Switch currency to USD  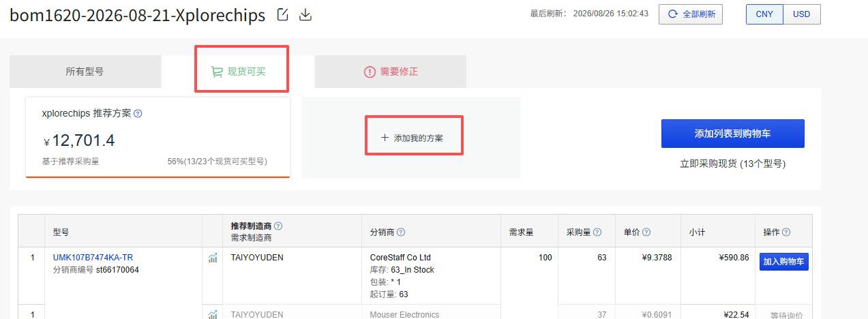[802, 14]
